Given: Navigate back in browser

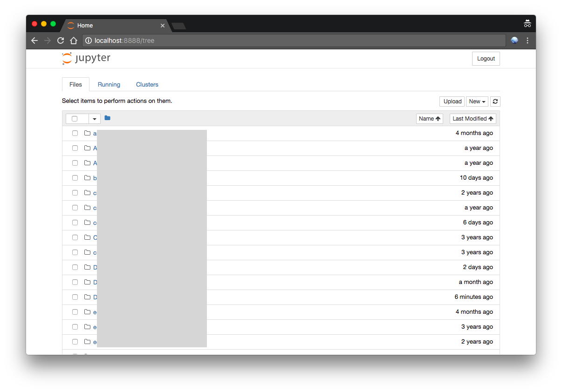Looking at the screenshot, I should 34,41.
